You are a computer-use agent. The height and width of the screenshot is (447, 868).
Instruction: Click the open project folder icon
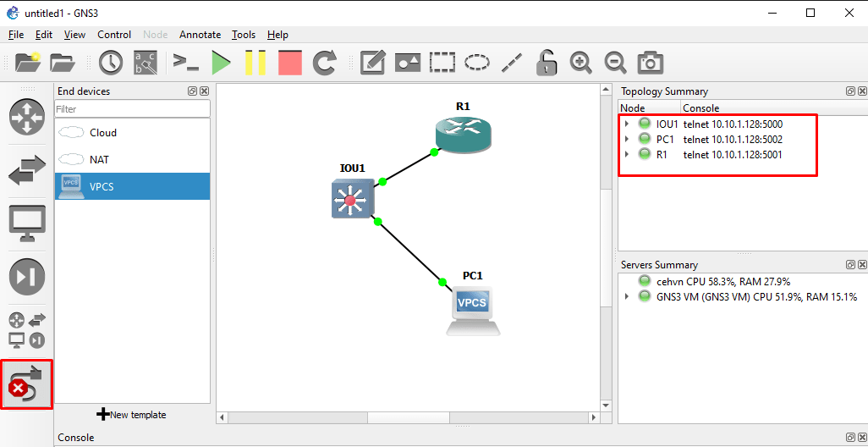pos(63,63)
